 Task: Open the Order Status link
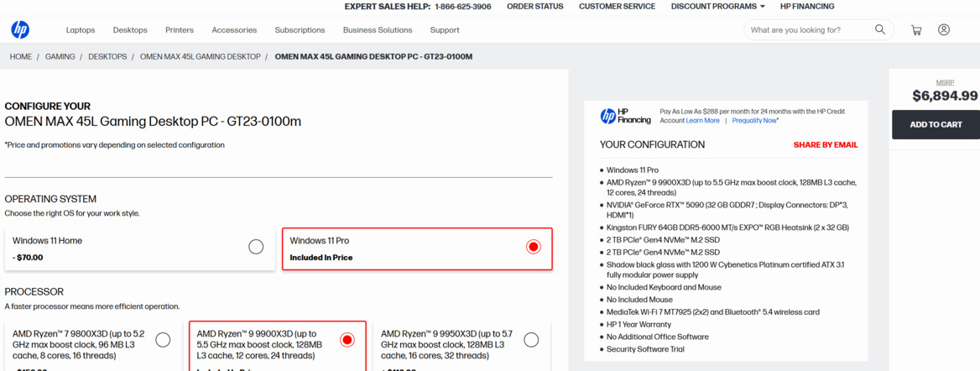click(535, 6)
